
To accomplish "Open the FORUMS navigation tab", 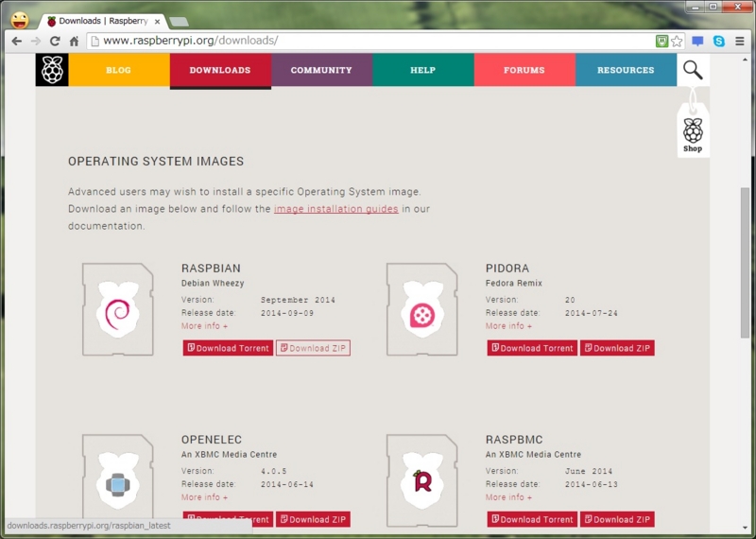I will pos(524,70).
